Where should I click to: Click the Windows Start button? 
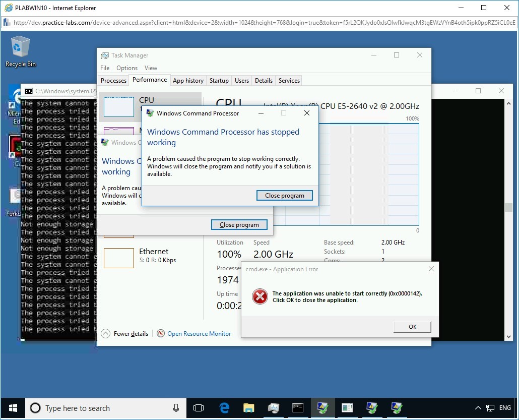[x=12, y=408]
